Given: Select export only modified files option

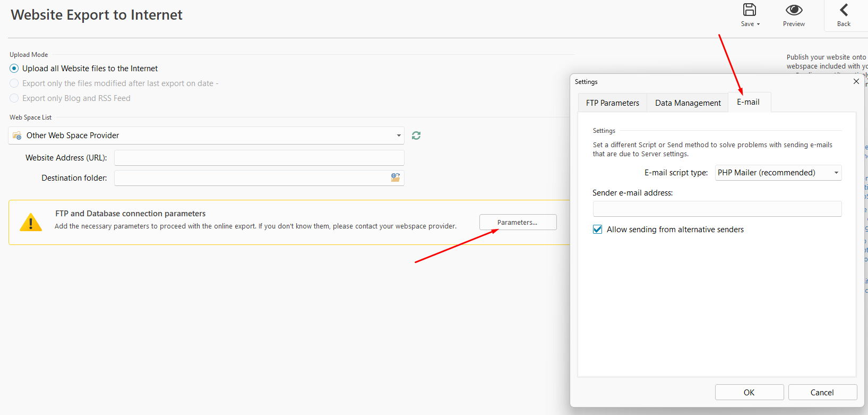Looking at the screenshot, I should pyautogui.click(x=14, y=83).
